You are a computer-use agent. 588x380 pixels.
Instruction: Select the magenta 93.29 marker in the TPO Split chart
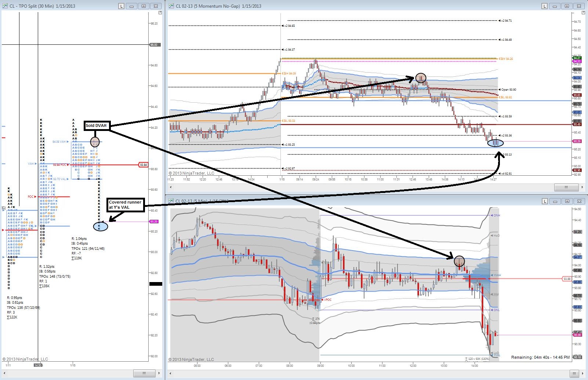(153, 222)
